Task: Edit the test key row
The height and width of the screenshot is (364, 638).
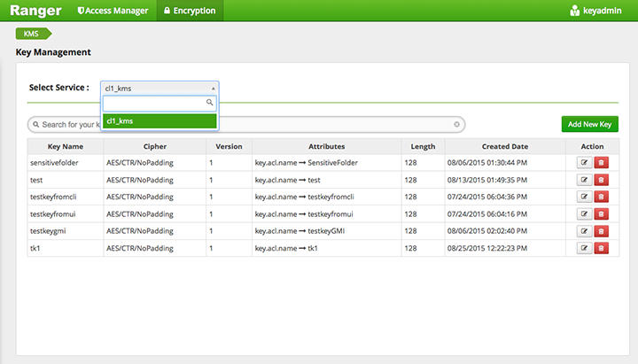Action: [584, 180]
